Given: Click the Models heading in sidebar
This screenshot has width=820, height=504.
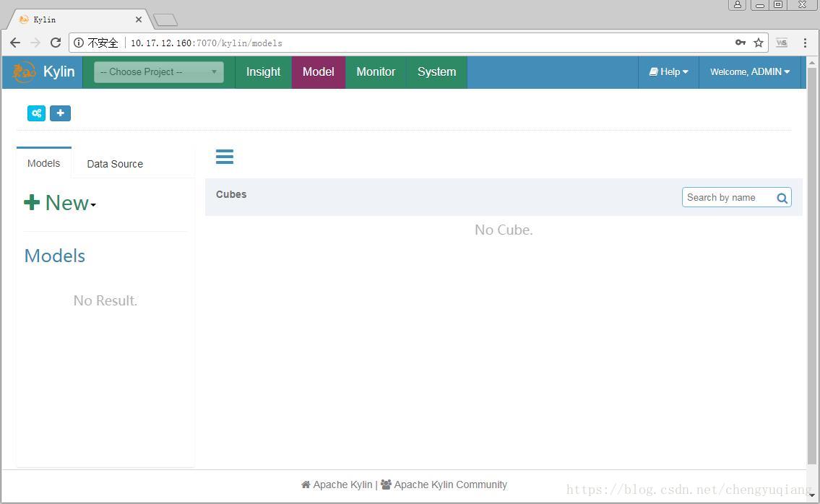Looking at the screenshot, I should click(x=55, y=256).
